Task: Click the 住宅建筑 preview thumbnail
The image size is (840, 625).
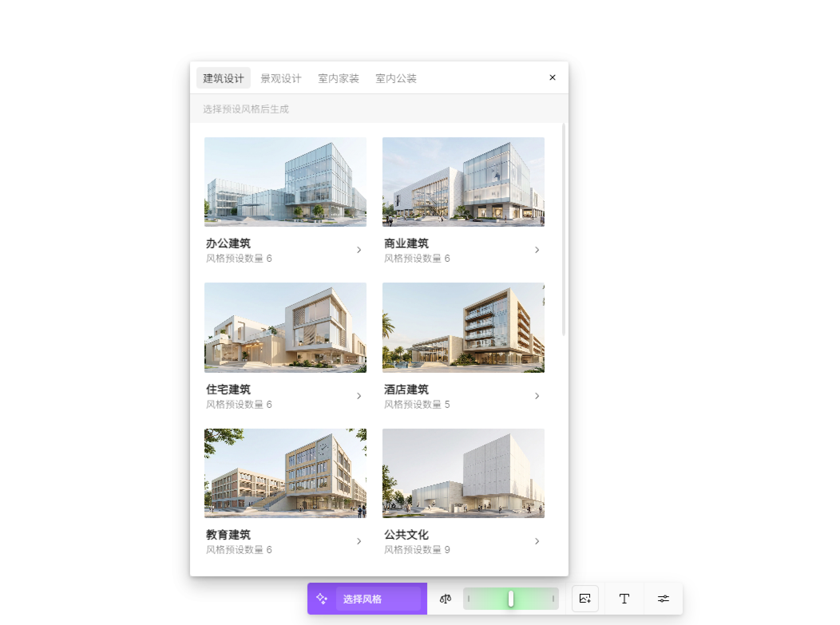Action: point(285,327)
